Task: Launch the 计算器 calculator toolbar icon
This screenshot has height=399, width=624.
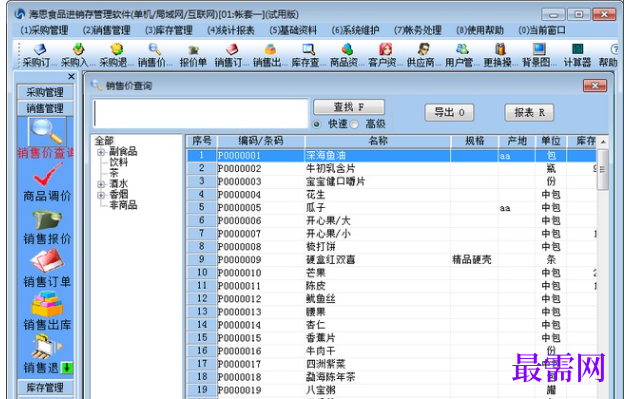Action: (x=577, y=55)
